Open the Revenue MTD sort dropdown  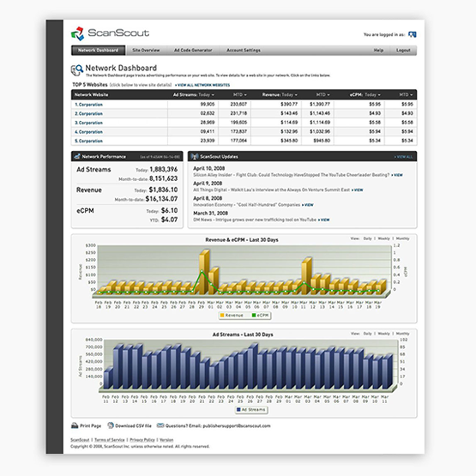click(322, 94)
